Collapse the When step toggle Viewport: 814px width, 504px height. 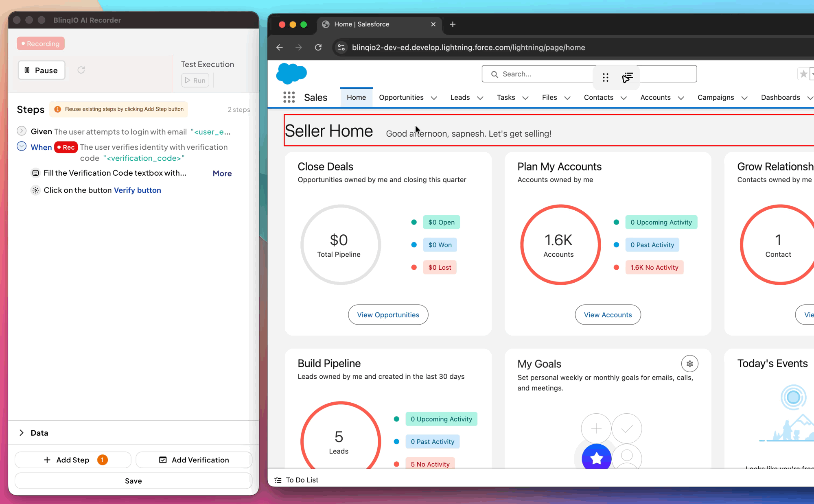[x=22, y=146]
